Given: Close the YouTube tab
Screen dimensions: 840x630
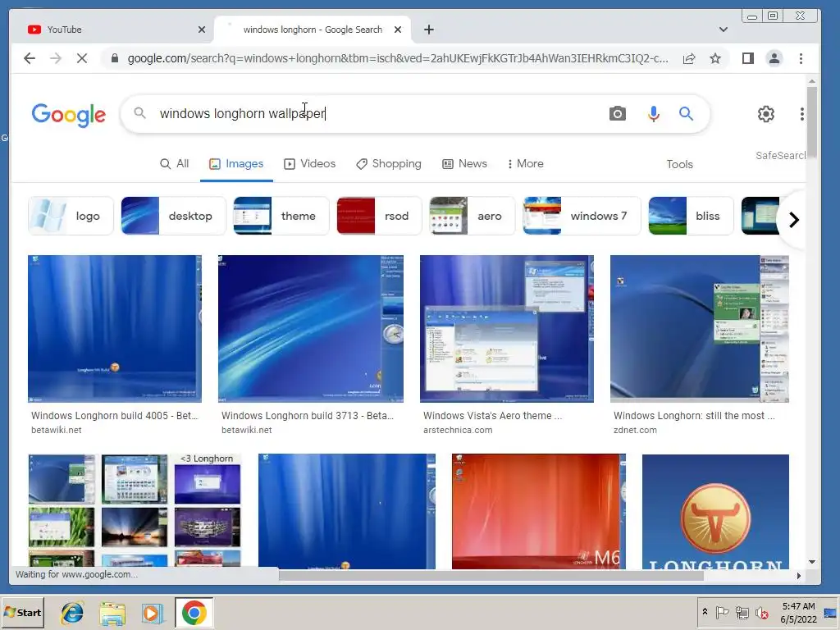Looking at the screenshot, I should (202, 30).
